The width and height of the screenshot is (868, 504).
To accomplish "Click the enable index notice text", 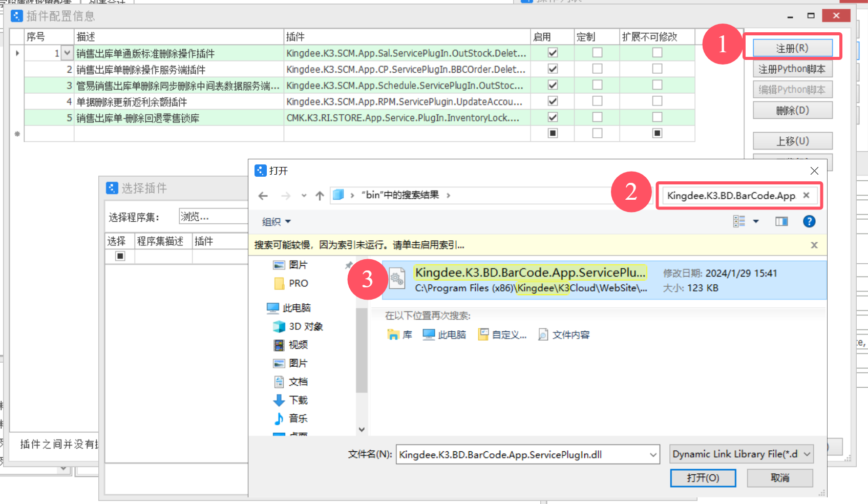I will coord(359,245).
